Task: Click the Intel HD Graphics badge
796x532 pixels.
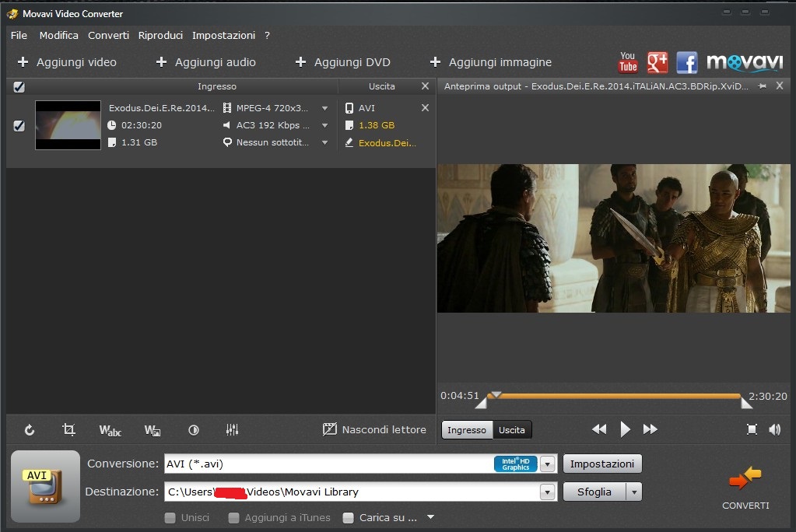Action: [x=515, y=464]
